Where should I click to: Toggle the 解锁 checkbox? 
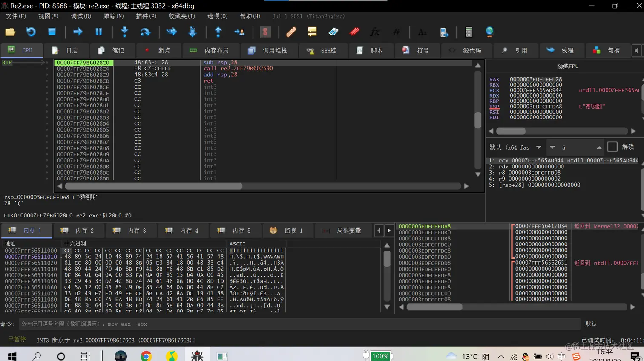pos(612,147)
